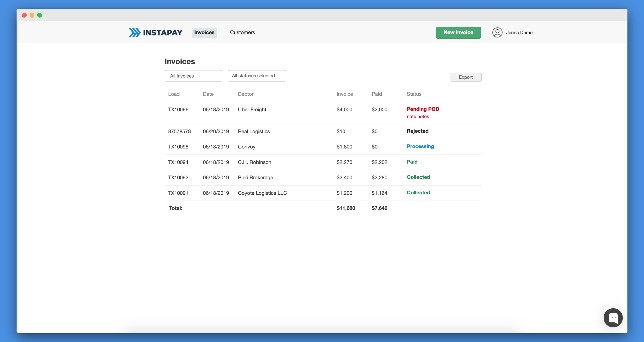Click the $2,270 invoice amount
The image size is (644, 342).
(344, 162)
